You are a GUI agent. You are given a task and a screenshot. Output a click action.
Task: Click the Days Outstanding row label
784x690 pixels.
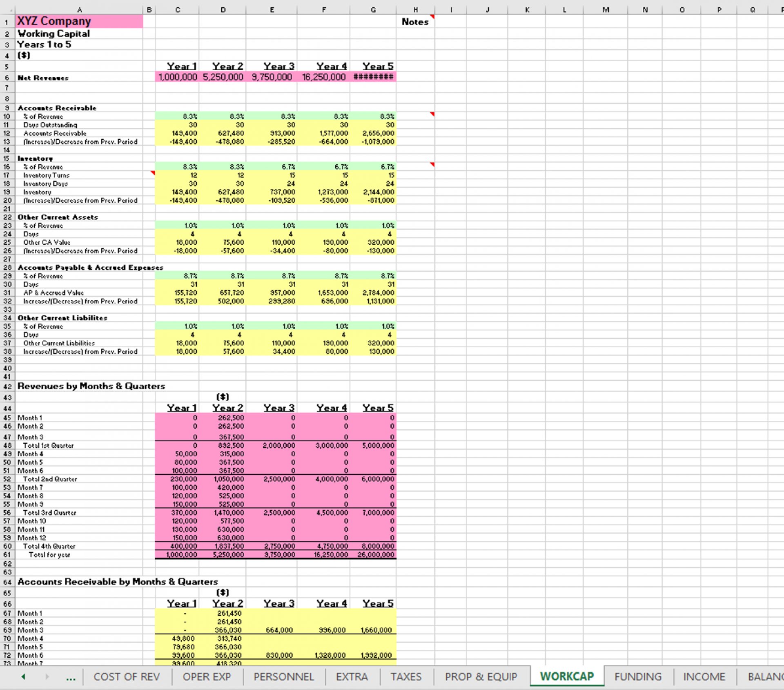click(50, 125)
